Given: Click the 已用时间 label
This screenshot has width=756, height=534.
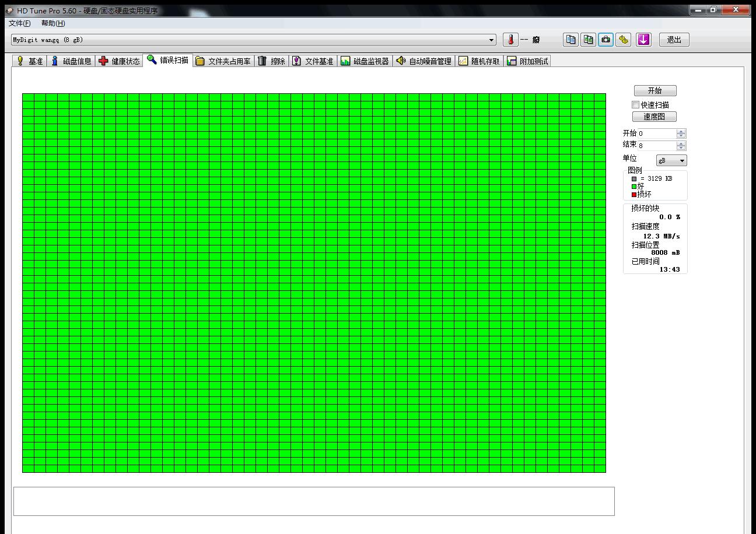Looking at the screenshot, I should click(645, 261).
